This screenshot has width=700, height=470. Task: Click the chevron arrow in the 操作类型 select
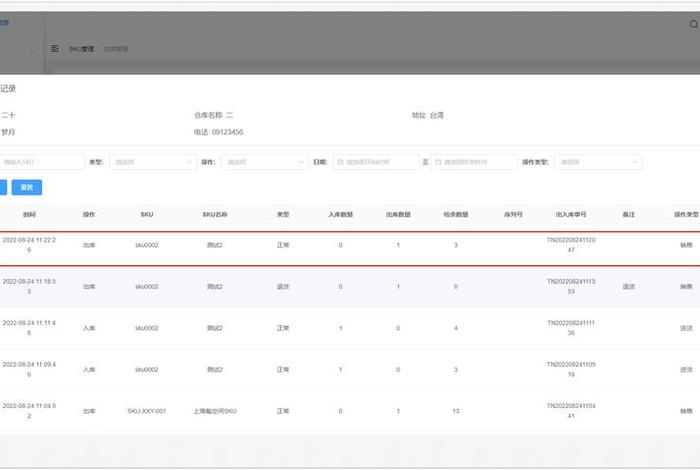[634, 162]
